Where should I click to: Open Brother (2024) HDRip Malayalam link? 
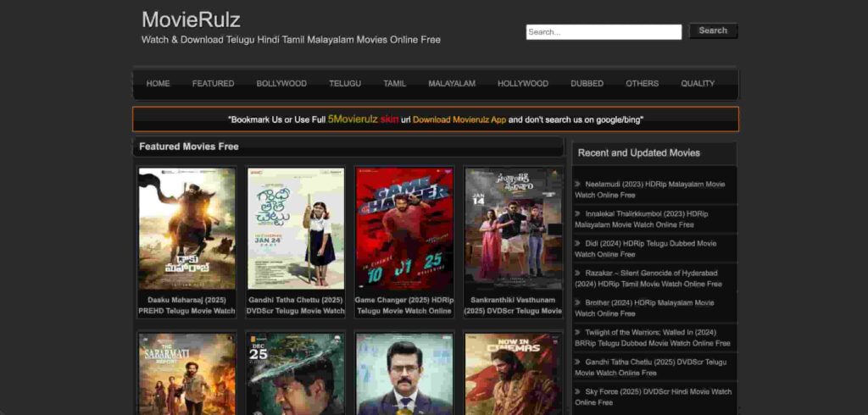(x=645, y=308)
